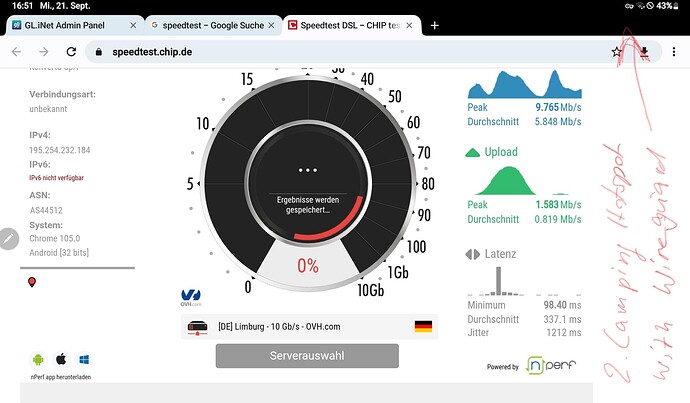The width and height of the screenshot is (690, 403).
Task: Tap the Apple nPerf app download icon
Action: pyautogui.click(x=61, y=358)
